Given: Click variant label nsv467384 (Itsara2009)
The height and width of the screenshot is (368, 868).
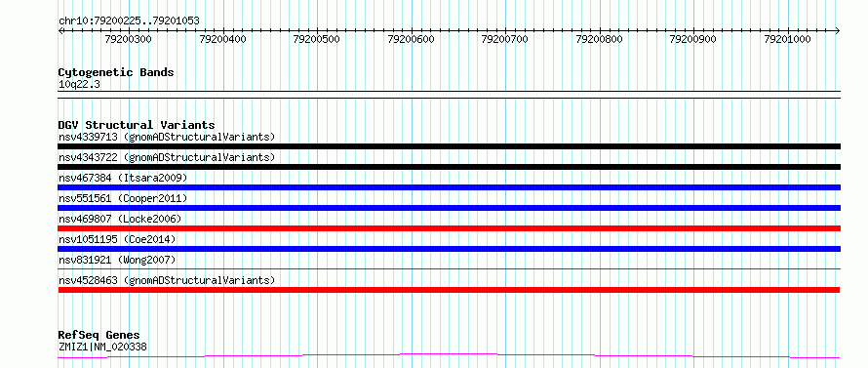Looking at the screenshot, I should coord(123,178).
